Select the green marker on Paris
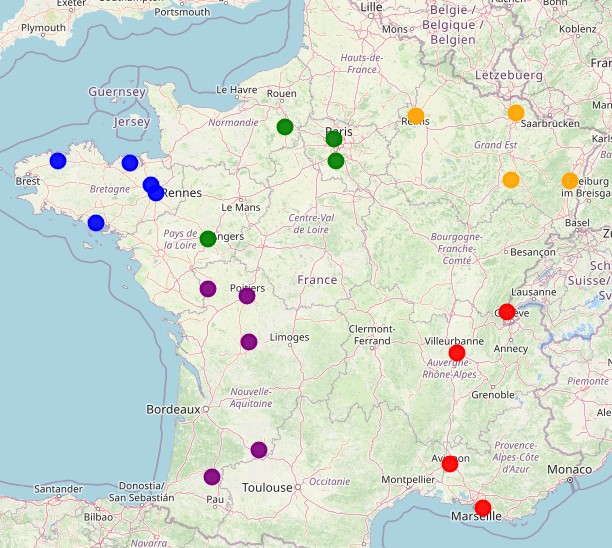Viewport: 612px width, 548px height. click(x=334, y=138)
